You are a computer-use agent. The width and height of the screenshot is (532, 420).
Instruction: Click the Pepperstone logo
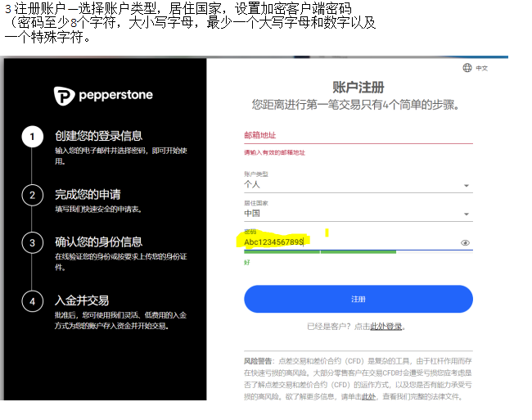coord(103,96)
